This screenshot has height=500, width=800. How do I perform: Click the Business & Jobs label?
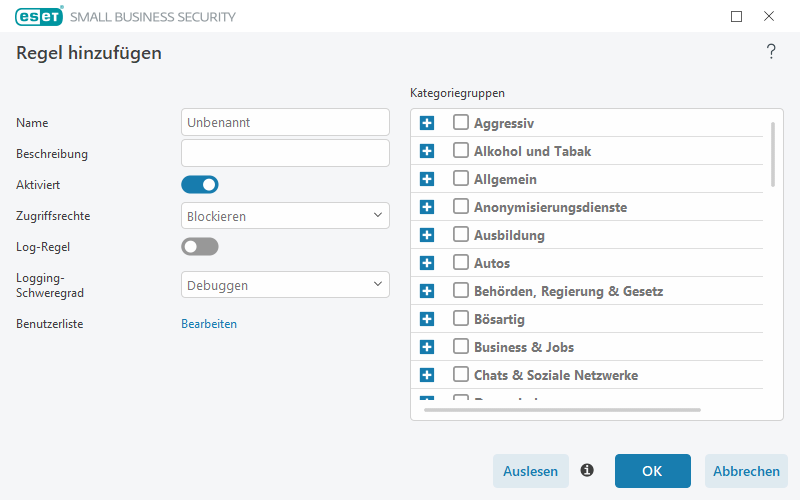click(524, 347)
